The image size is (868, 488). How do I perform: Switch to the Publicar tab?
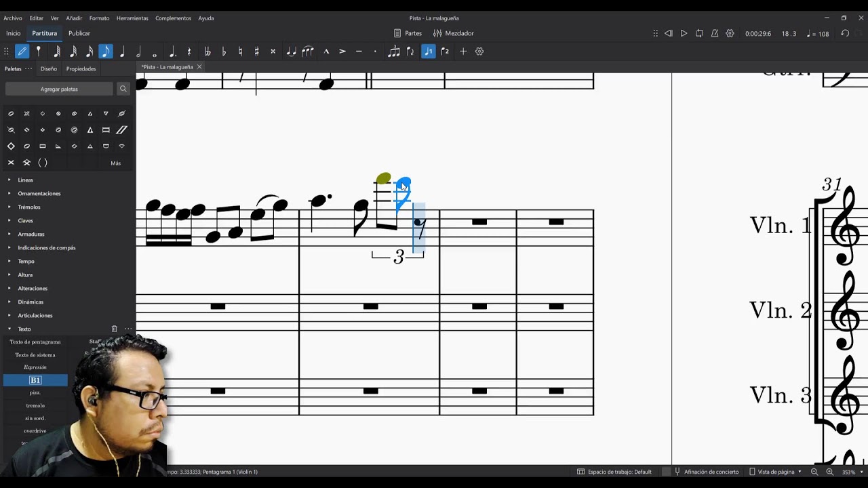coord(79,33)
